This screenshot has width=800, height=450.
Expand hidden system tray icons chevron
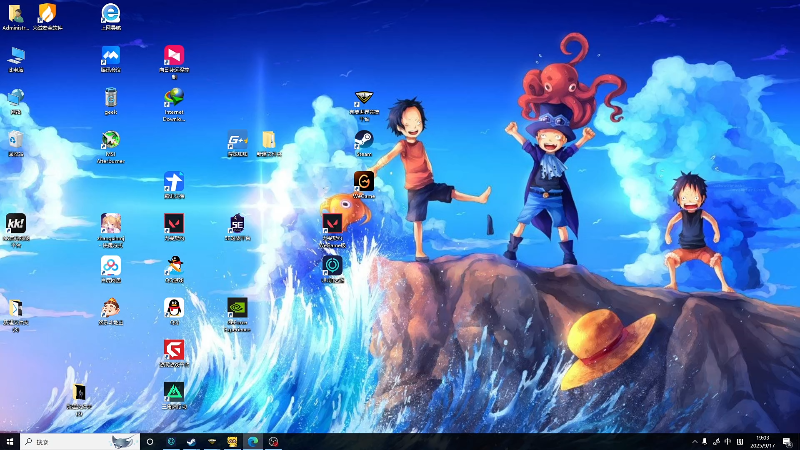point(694,442)
